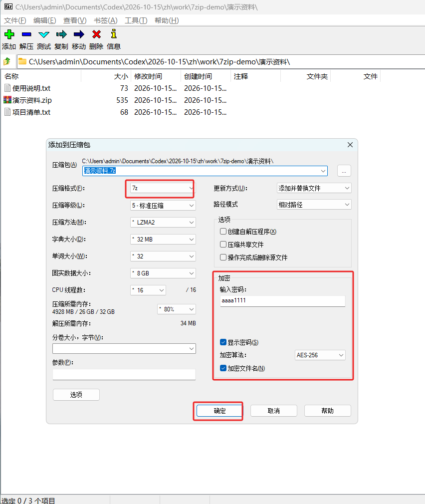Sort by the 创建时间 column header

coord(206,76)
